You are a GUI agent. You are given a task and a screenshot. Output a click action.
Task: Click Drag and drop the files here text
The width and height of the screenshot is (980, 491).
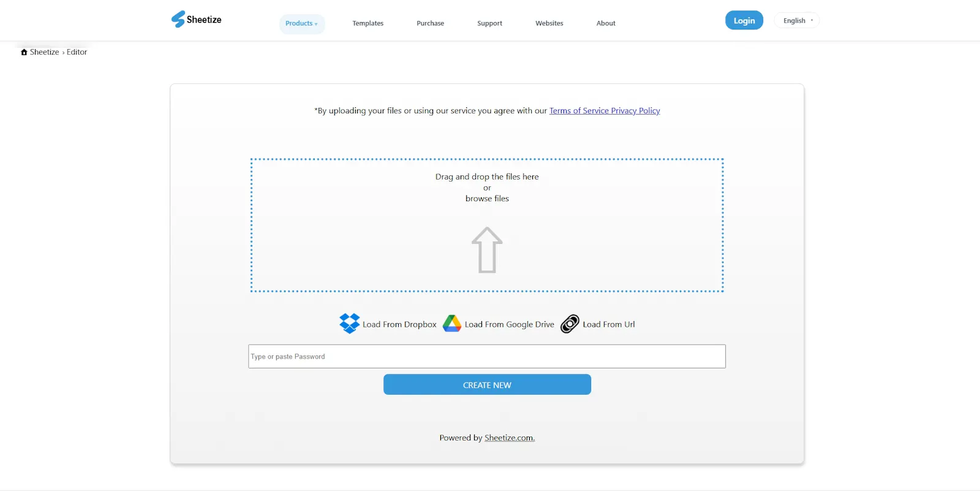(487, 177)
